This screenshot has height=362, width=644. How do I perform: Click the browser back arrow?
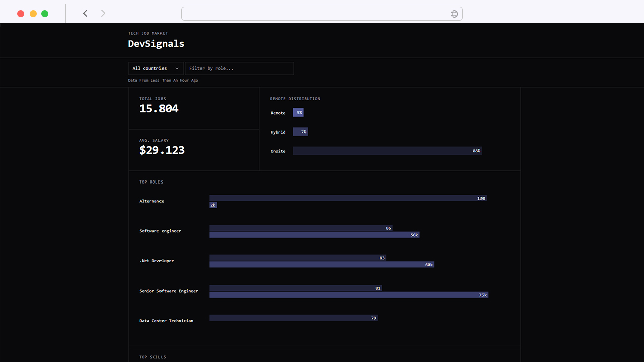[85, 13]
